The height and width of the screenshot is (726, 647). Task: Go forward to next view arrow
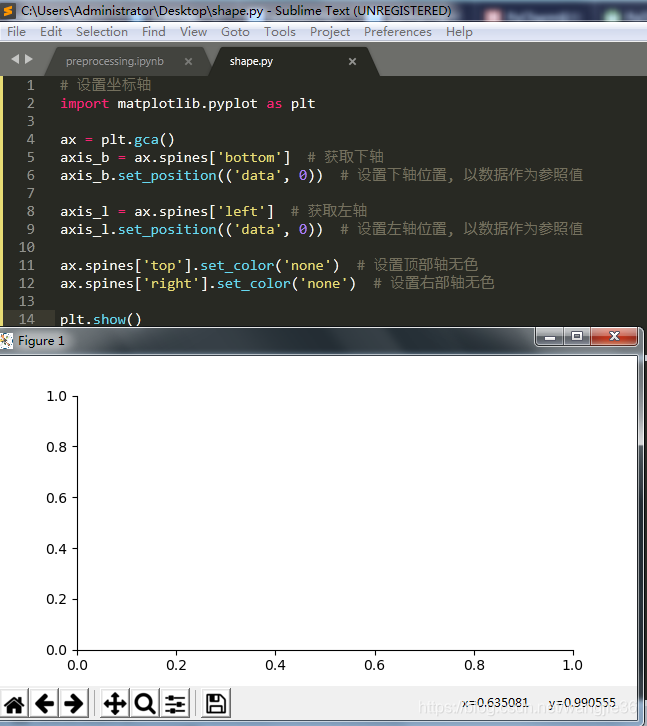click(74, 703)
